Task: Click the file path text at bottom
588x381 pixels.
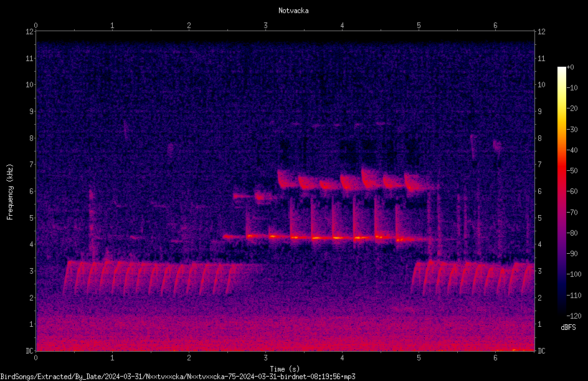Action: coord(178,377)
